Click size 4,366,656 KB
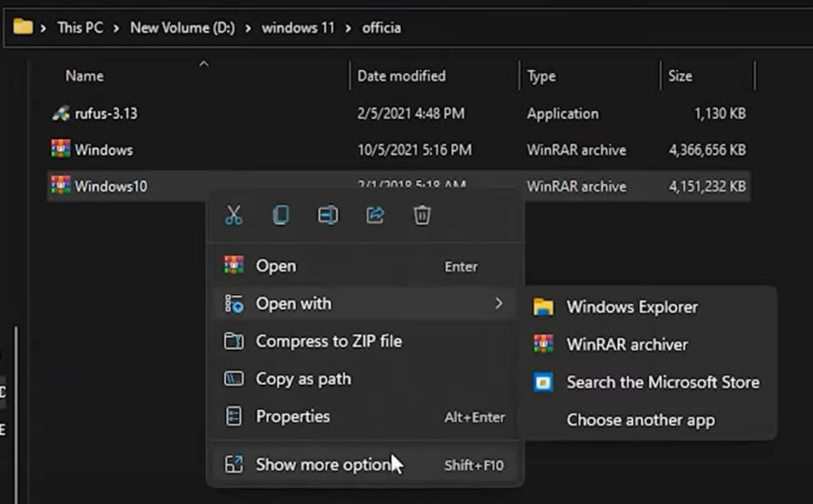The height and width of the screenshot is (504, 813). (x=707, y=150)
